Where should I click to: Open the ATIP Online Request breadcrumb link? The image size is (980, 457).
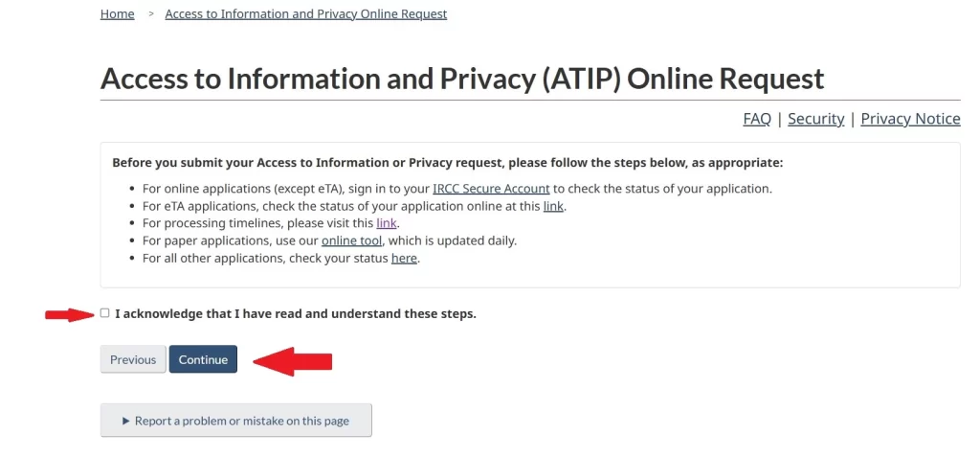(306, 13)
